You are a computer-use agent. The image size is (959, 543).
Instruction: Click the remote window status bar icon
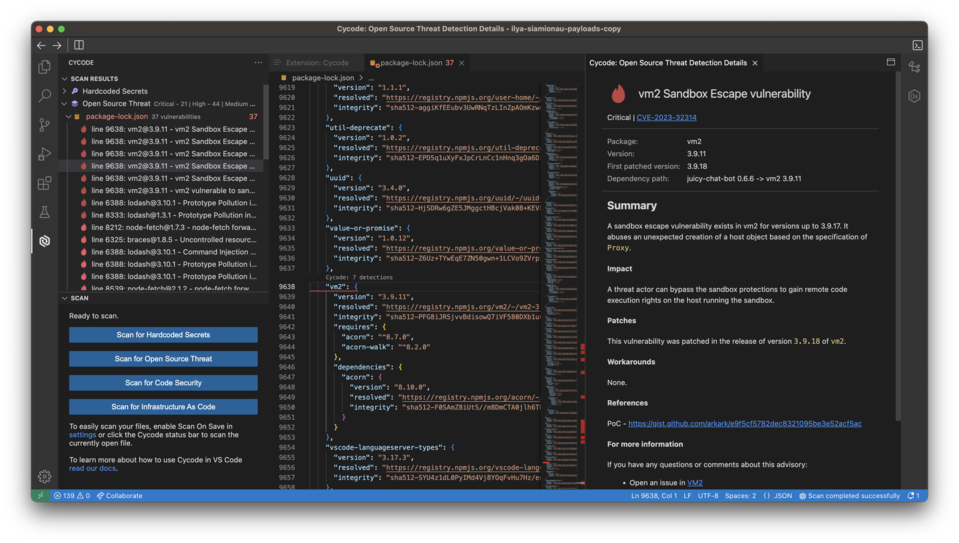pos(40,496)
